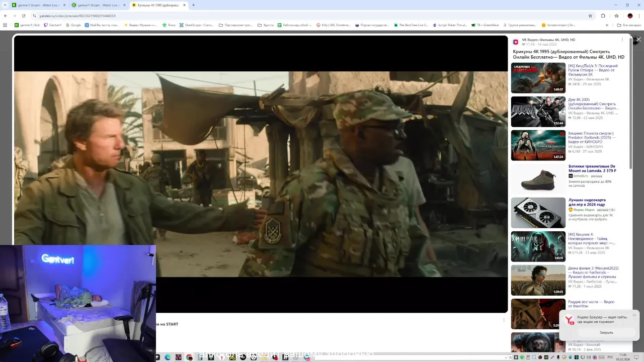Open the donate•stream bookmark
The image size is (644, 362).
[558, 25]
